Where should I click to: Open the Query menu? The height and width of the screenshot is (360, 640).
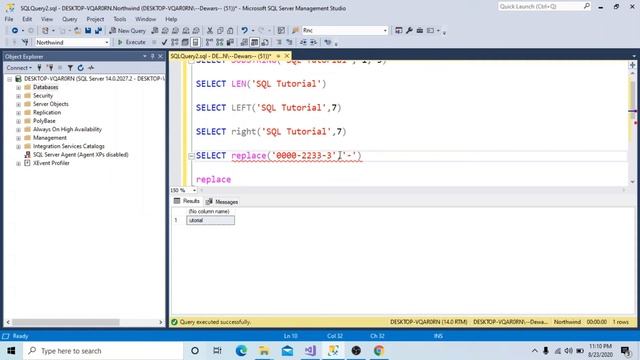[69, 19]
